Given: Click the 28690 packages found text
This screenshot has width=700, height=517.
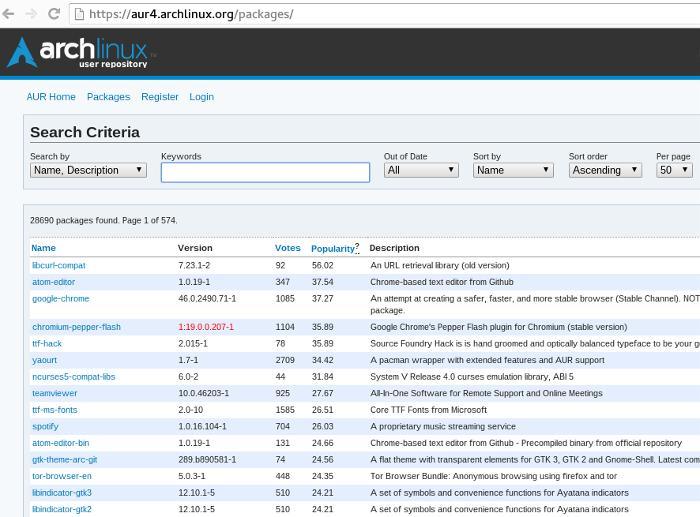Looking at the screenshot, I should (x=104, y=220).
